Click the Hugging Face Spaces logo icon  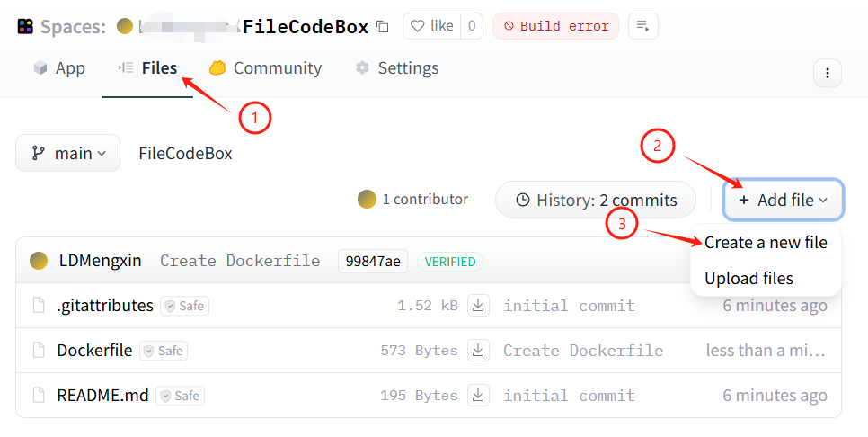tap(25, 26)
